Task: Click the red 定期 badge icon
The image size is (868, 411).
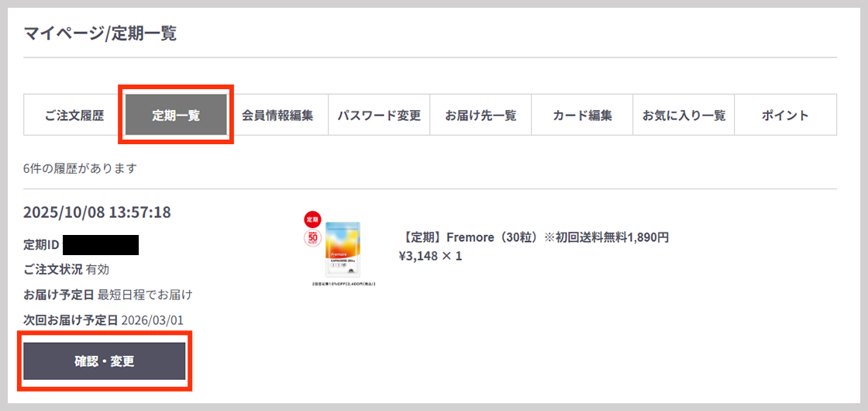Action: coord(312,219)
